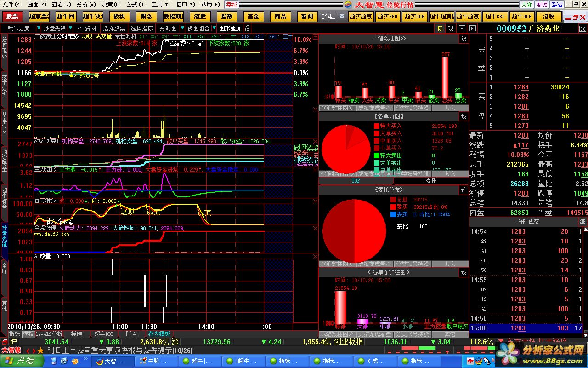Click the 大赛 link at top right
The height and width of the screenshot is (368, 588).
(x=526, y=5)
